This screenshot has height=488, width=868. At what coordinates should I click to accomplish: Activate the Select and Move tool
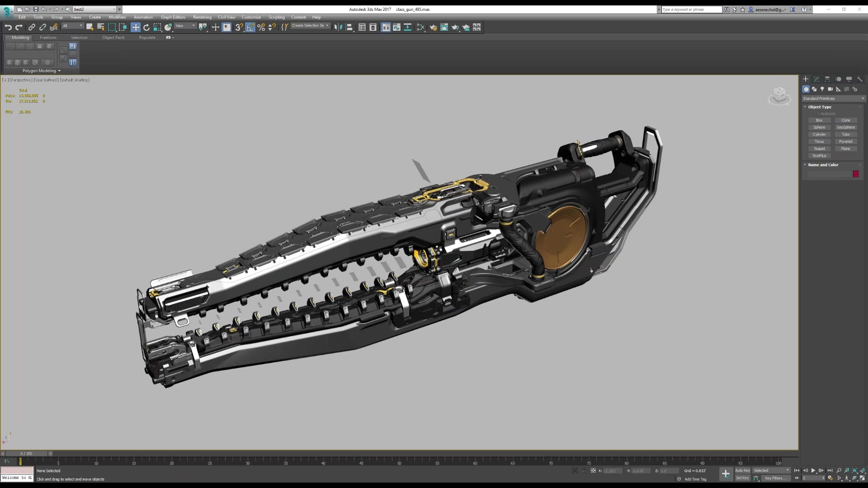[136, 28]
